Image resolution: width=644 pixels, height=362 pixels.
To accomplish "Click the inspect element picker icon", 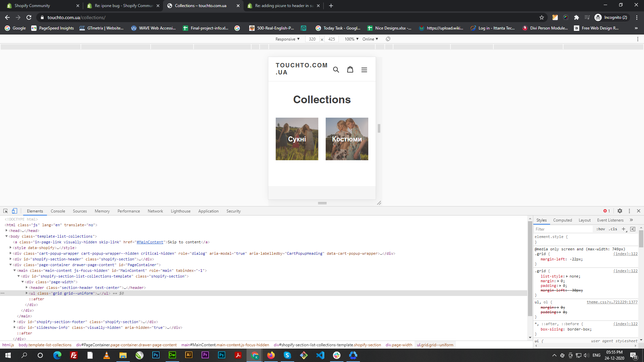I will click(x=5, y=211).
